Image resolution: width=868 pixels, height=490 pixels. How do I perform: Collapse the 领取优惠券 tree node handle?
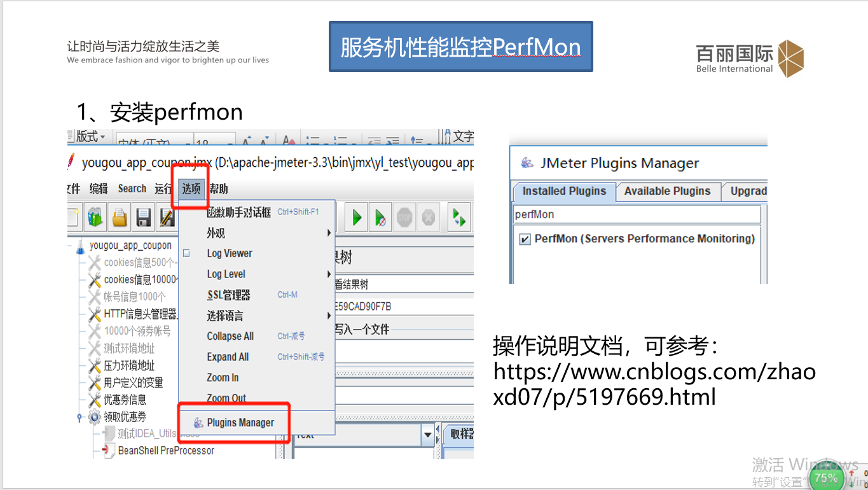[x=79, y=418]
